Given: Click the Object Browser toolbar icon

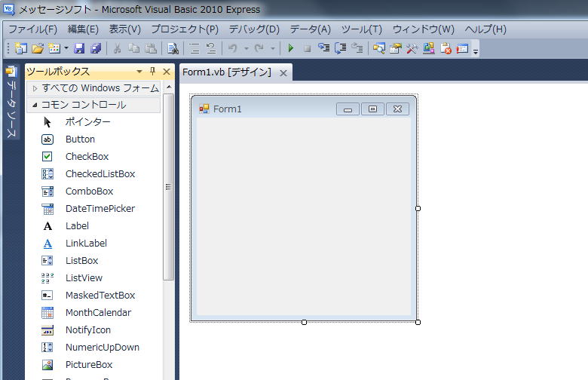Looking at the screenshot, I should (x=429, y=48).
